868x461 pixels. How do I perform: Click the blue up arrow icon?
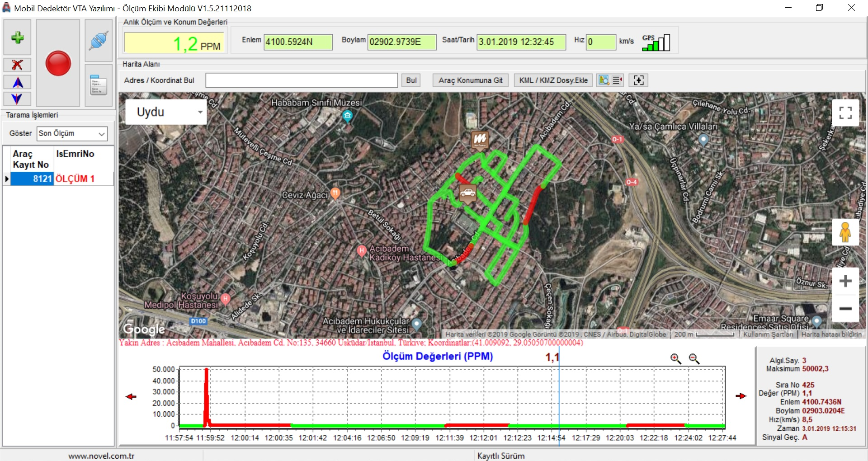[17, 82]
